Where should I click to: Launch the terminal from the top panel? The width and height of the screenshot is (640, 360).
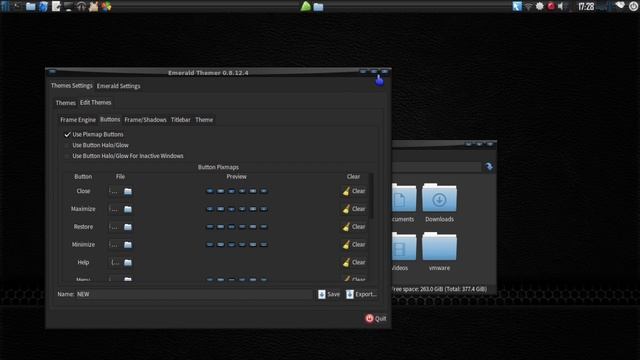(18, 6)
